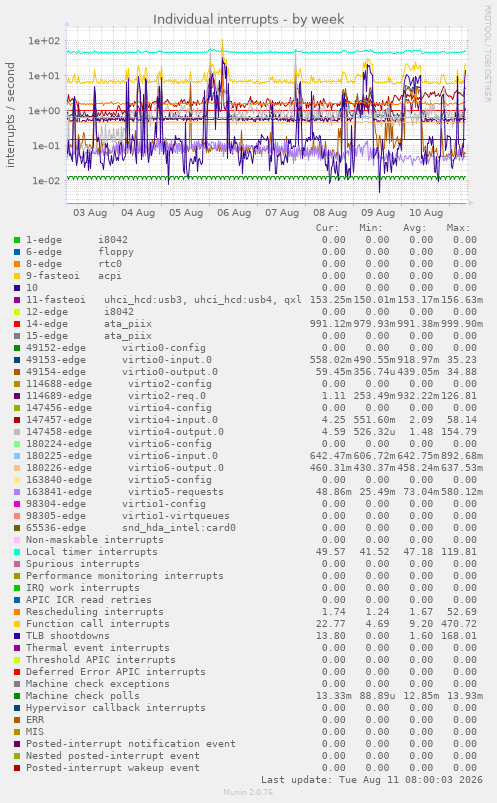497x803 pixels.
Task: Click the Non-maskable interrupts label
Action: click(x=95, y=540)
